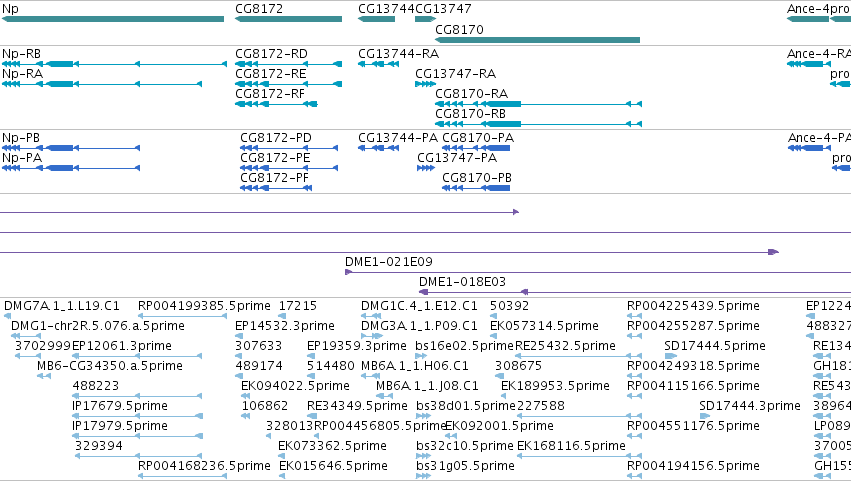Image resolution: width=851 pixels, height=481 pixels.
Task: Open transcript label CG8170-RA
Action: [472, 94]
